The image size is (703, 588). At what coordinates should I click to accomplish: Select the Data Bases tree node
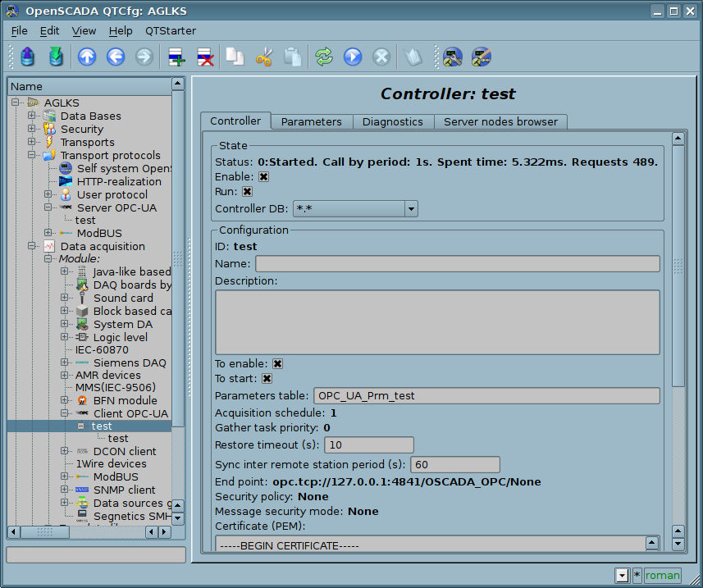(x=90, y=116)
